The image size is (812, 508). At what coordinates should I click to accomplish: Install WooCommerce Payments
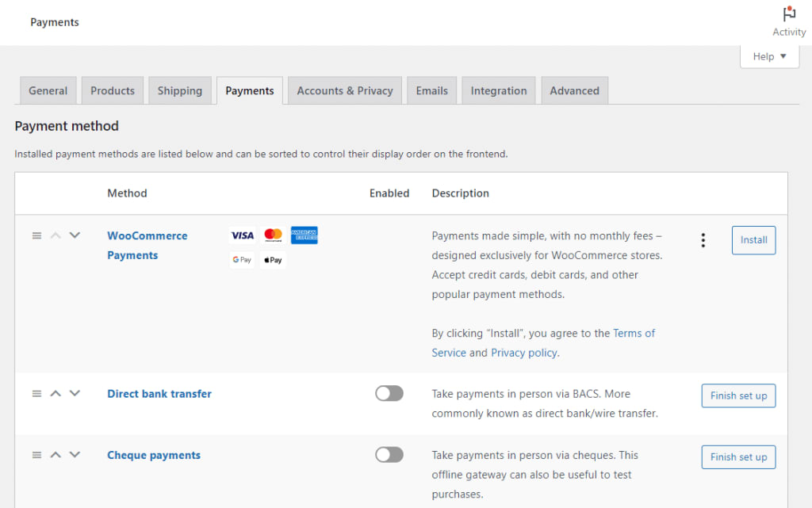pos(753,240)
